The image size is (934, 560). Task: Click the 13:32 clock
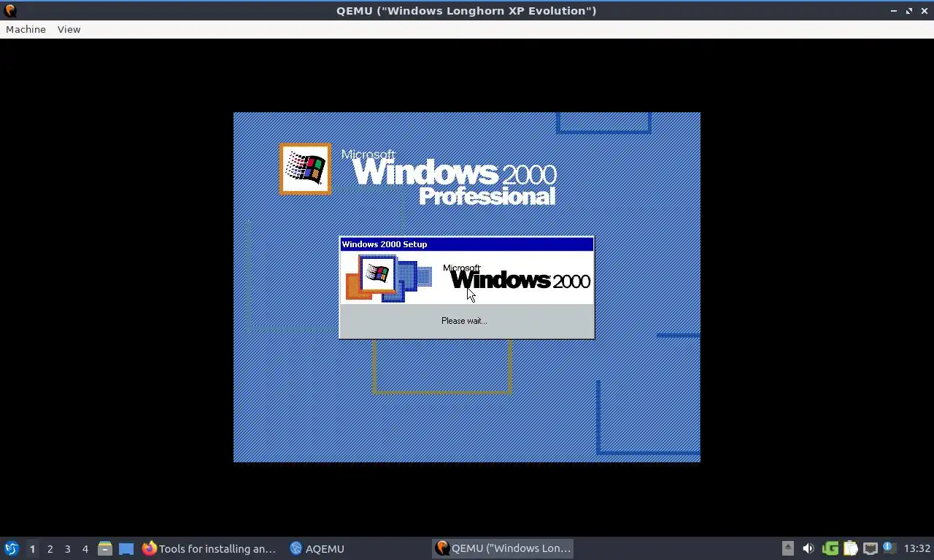(x=916, y=548)
